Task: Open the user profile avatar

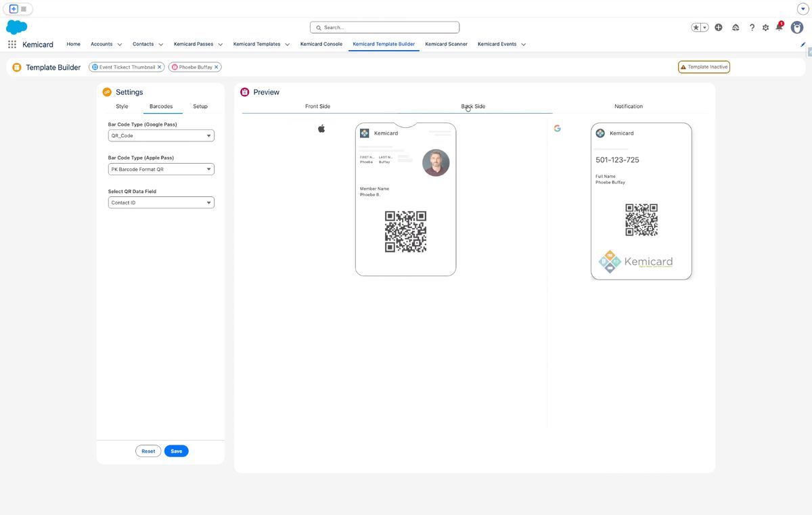Action: click(x=797, y=27)
